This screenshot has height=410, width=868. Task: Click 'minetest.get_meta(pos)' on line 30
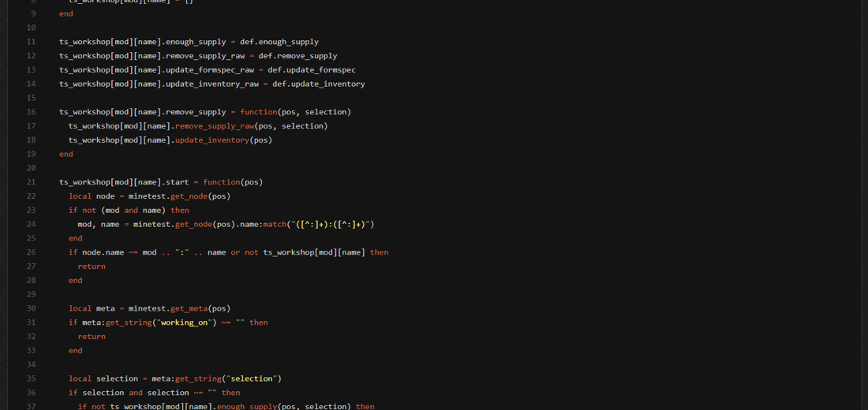[179, 308]
